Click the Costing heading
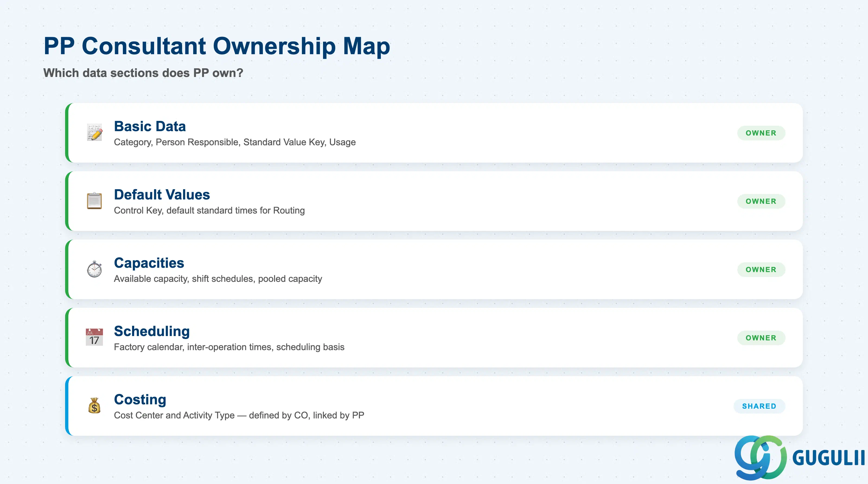868x484 pixels. (x=140, y=400)
